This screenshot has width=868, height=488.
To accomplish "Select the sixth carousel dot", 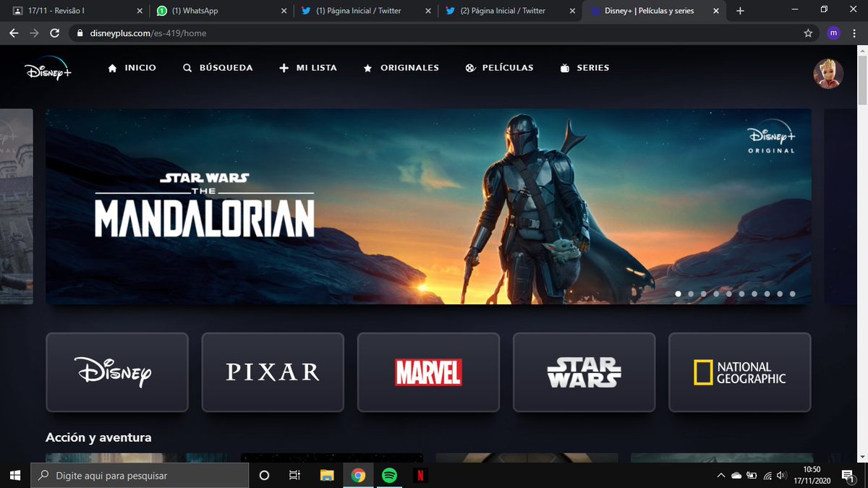I will click(741, 294).
